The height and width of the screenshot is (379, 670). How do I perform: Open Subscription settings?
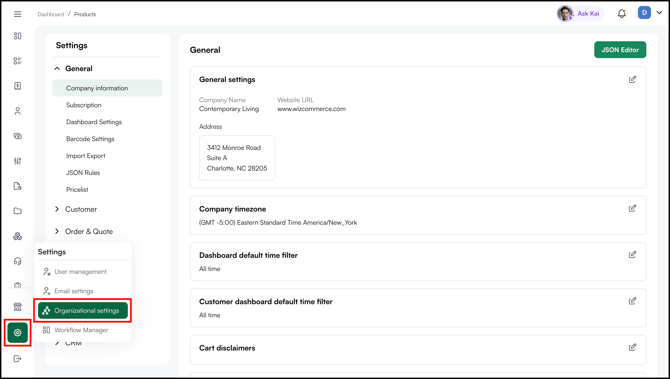point(84,105)
